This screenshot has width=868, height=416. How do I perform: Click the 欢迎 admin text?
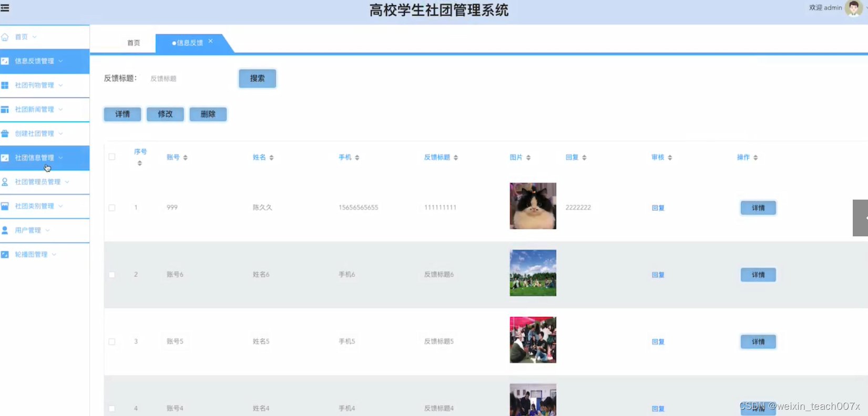pos(825,7)
